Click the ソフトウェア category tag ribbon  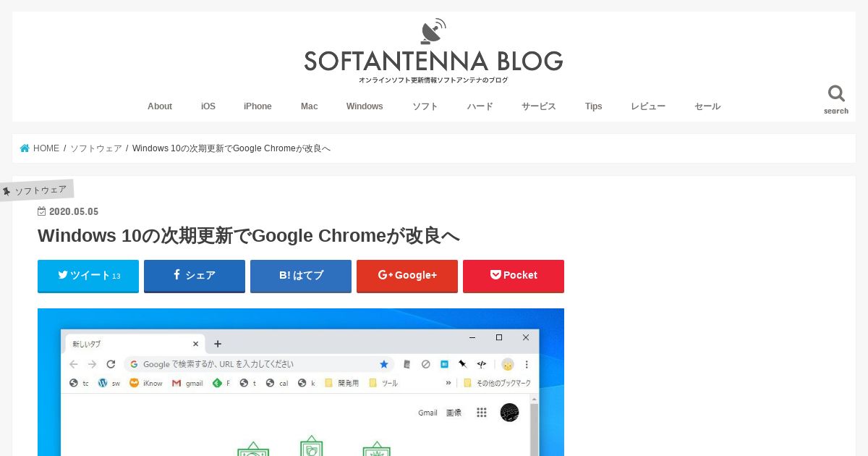coord(36,190)
